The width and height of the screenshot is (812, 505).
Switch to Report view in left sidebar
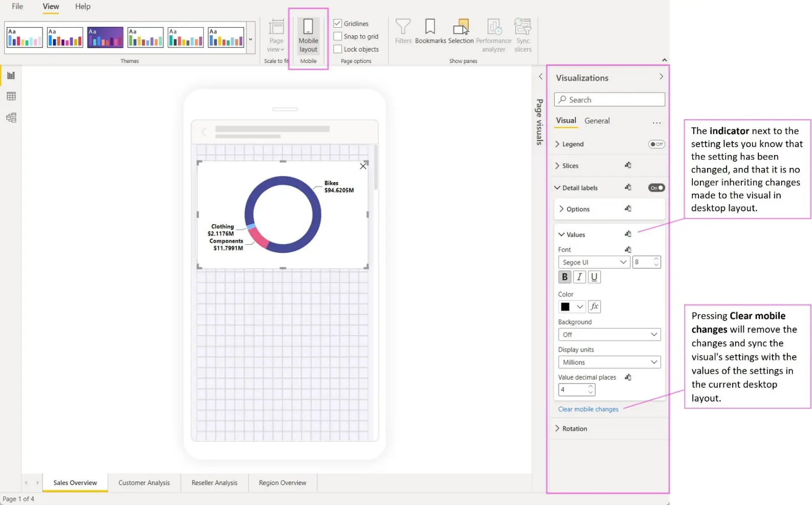[11, 75]
